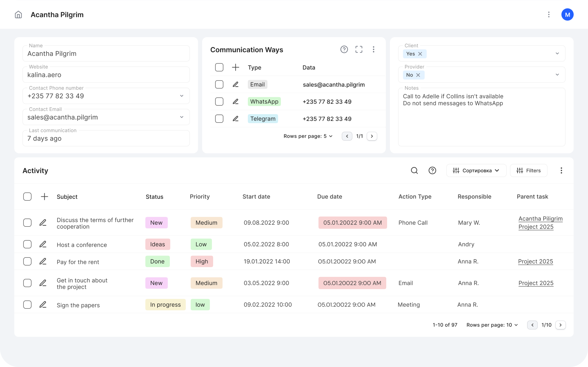Image resolution: width=588 pixels, height=367 pixels.
Task: Navigate to next page in Activity table
Action: [560, 325]
